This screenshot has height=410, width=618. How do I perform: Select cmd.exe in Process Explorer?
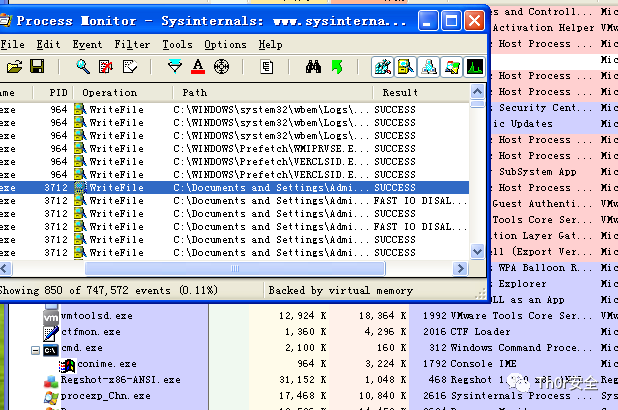tap(82, 348)
